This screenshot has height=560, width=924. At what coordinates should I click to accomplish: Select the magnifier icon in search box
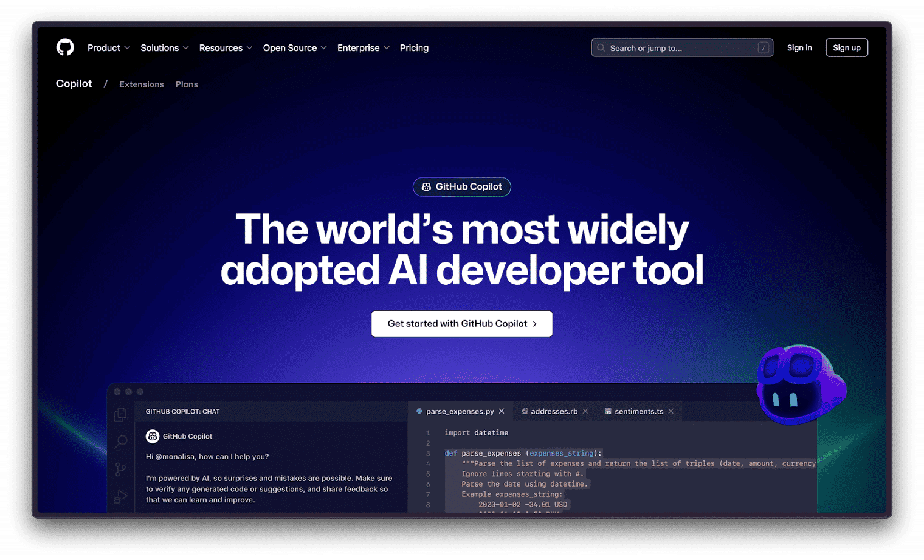(x=601, y=48)
